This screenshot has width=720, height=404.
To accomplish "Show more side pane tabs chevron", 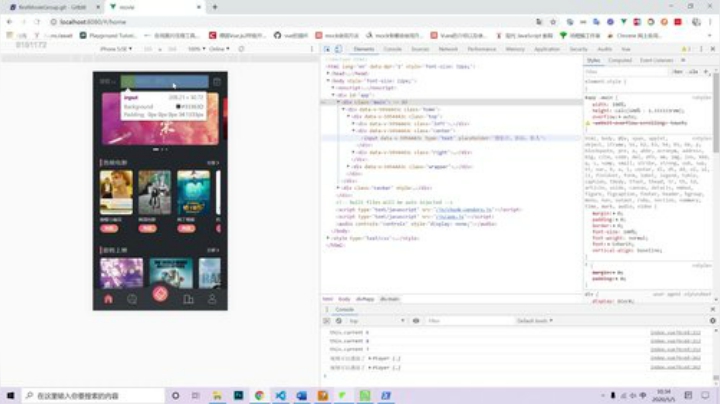I will click(x=683, y=60).
